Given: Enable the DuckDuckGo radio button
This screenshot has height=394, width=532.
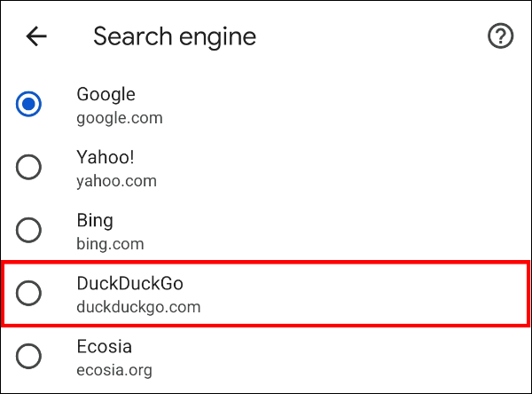Looking at the screenshot, I should [29, 293].
